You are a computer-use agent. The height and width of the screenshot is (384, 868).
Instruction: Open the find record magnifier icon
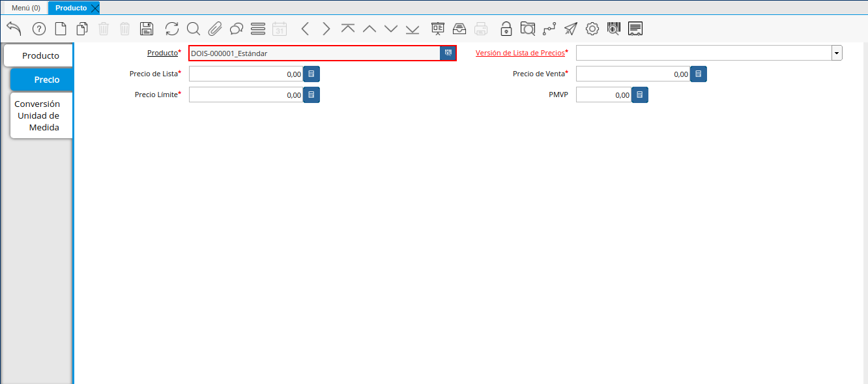tap(194, 29)
